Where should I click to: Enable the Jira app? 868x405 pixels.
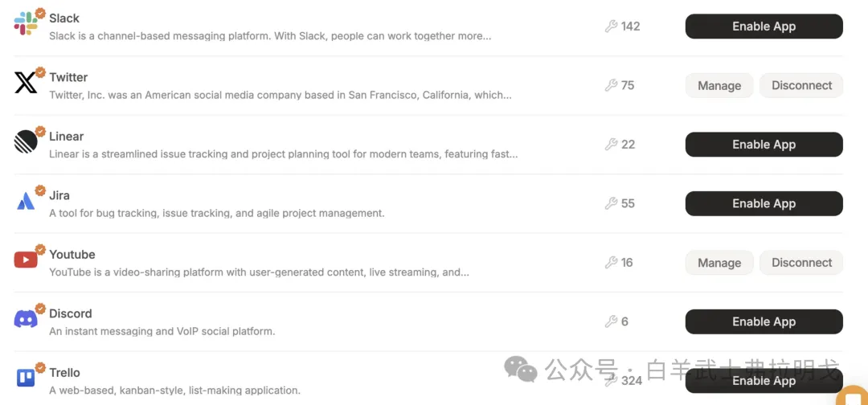[764, 203]
